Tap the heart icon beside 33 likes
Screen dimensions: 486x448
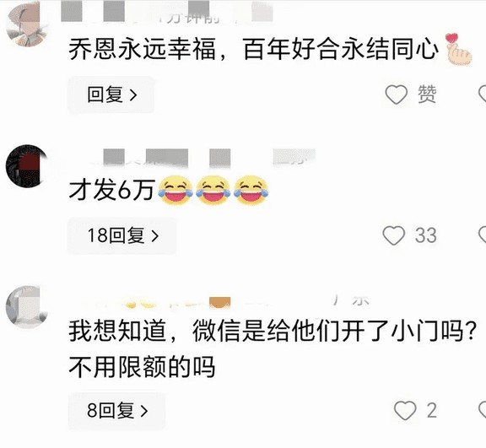tap(394, 235)
